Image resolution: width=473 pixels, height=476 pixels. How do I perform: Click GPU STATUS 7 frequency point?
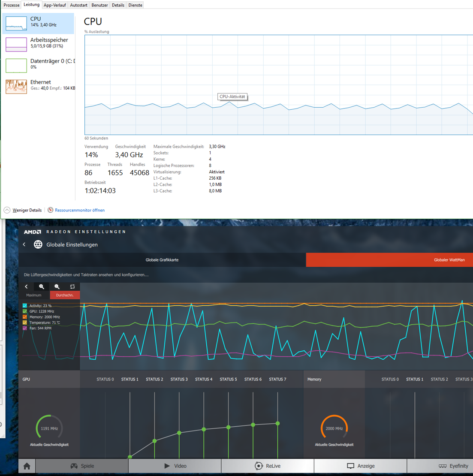(277, 423)
